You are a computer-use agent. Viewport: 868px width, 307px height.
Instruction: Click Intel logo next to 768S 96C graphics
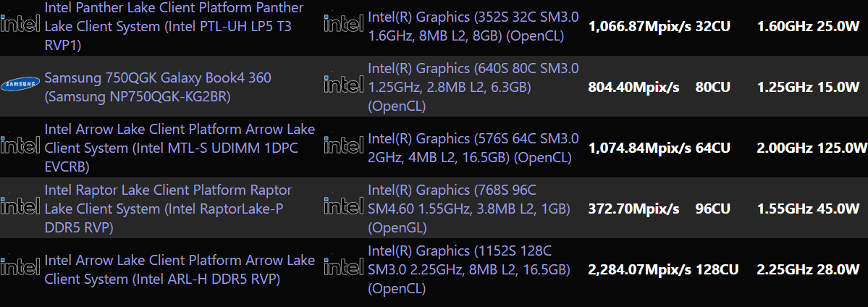tap(343, 208)
